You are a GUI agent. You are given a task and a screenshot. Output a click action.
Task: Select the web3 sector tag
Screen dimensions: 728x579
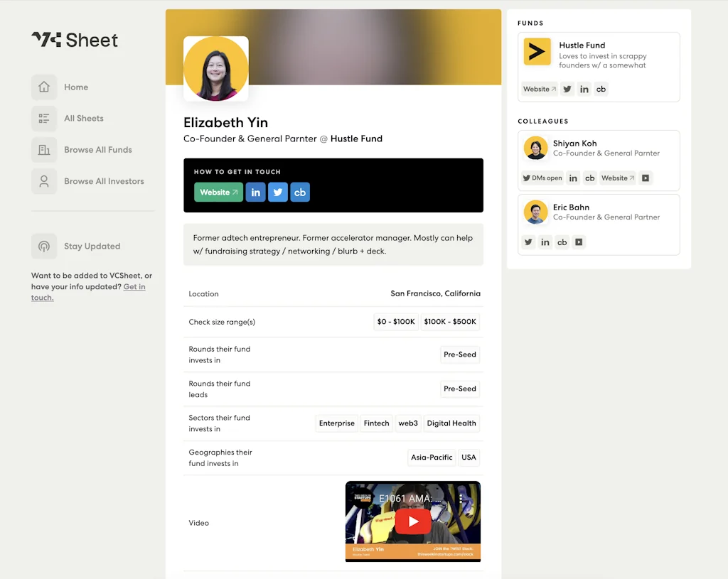pos(408,423)
